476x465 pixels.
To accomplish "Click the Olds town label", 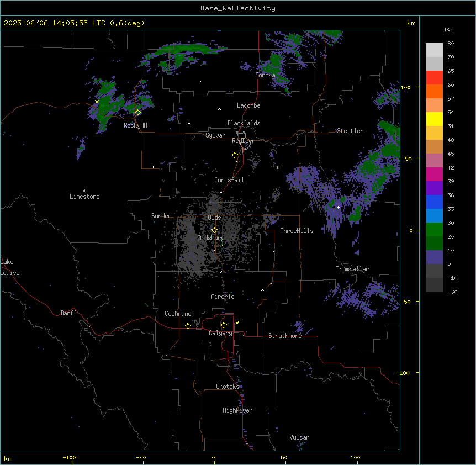I will coord(214,218).
